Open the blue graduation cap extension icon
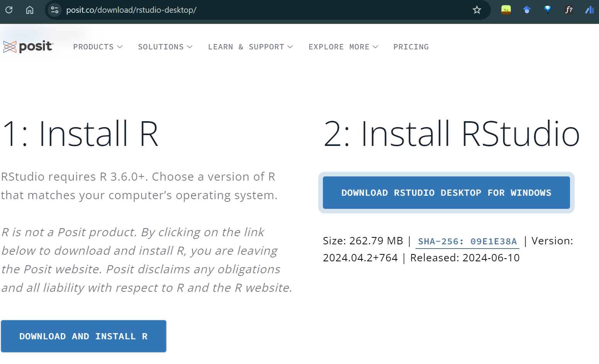 click(x=527, y=10)
